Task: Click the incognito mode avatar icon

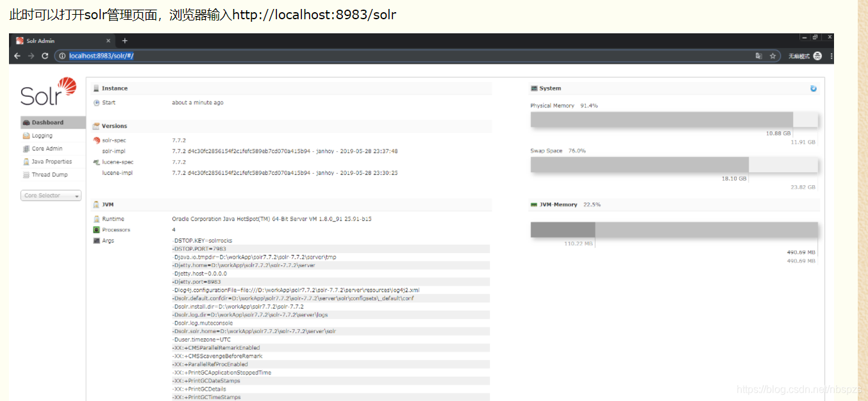Action: pos(817,56)
